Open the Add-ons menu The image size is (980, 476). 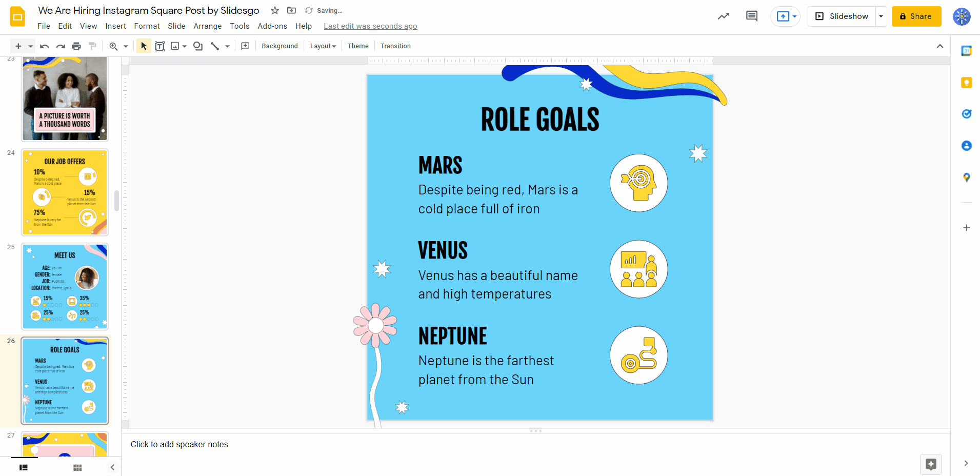click(272, 26)
